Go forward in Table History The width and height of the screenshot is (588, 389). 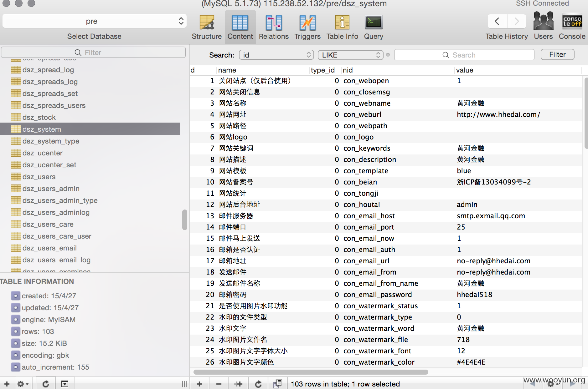click(x=517, y=21)
